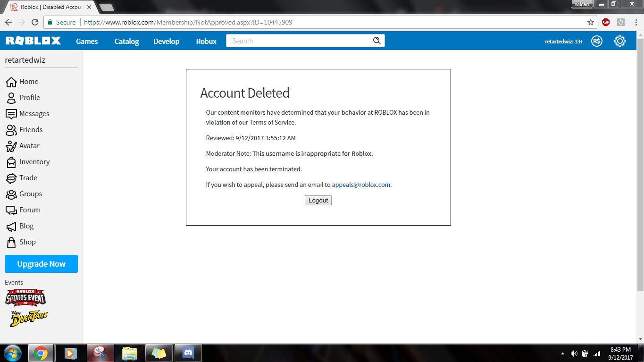Click the page scrollbar down arrow
Viewport: 644px width, 362px height.
(x=640, y=339)
